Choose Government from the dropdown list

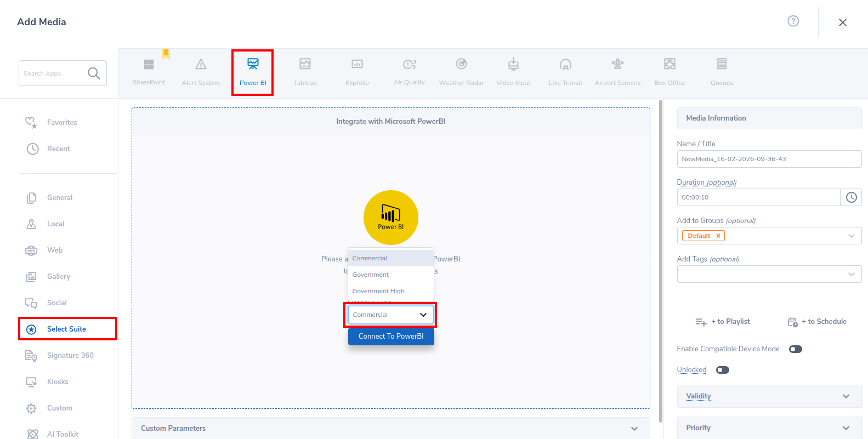390,275
